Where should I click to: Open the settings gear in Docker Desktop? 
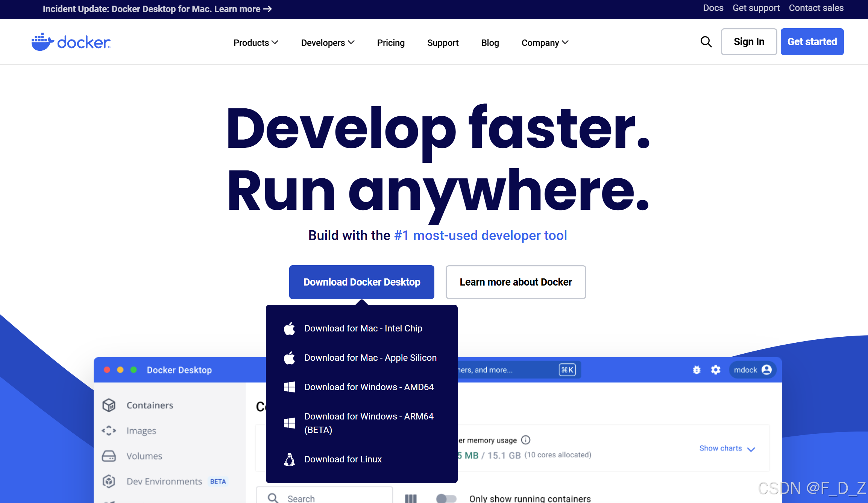coord(716,370)
